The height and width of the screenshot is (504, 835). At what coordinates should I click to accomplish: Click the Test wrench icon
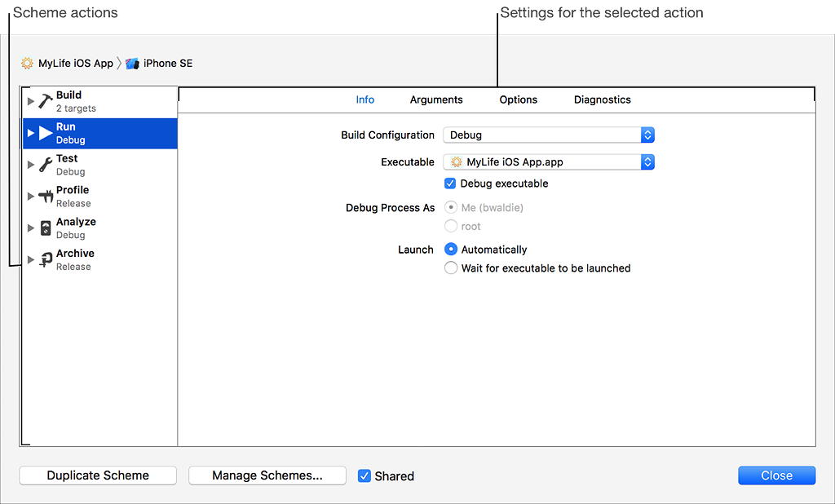(46, 165)
